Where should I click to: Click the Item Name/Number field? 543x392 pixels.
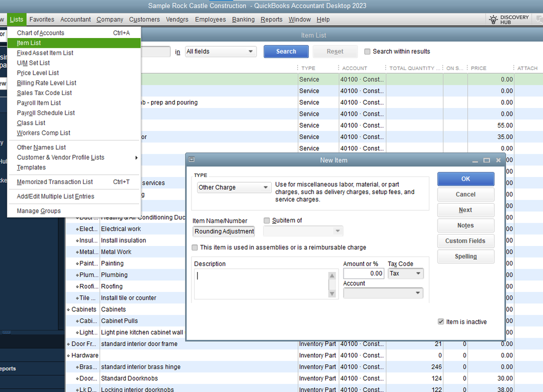[224, 231]
